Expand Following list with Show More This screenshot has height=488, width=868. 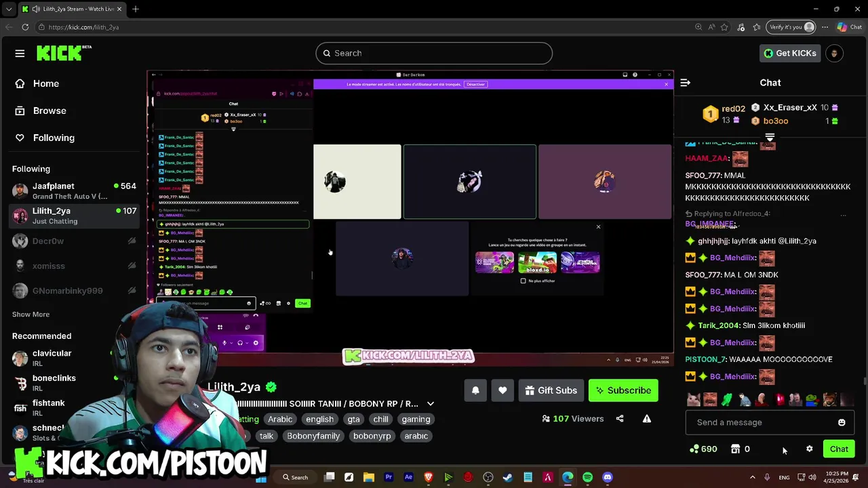click(x=31, y=314)
